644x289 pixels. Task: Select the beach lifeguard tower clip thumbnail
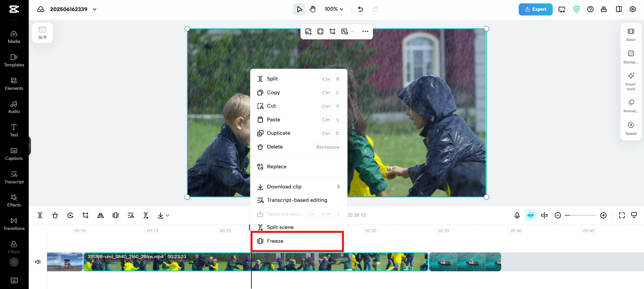click(65, 262)
